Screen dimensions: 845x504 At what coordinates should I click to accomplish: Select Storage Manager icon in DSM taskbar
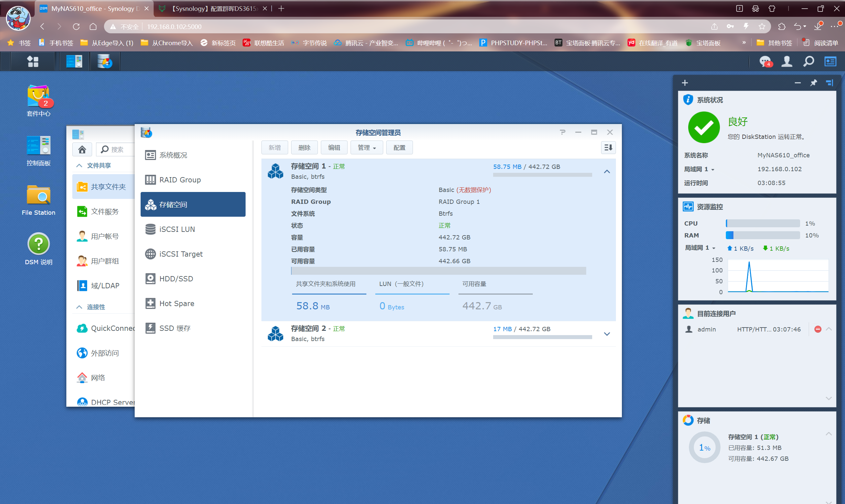(105, 61)
